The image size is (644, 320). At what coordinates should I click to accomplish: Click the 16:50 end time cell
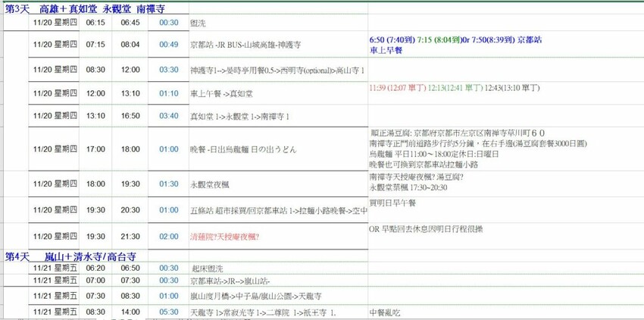pos(130,116)
